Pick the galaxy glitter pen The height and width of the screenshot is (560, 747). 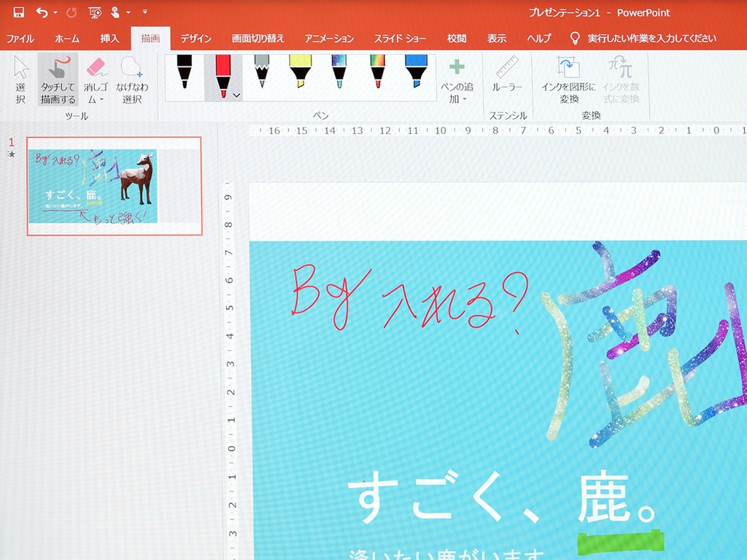pos(338,72)
